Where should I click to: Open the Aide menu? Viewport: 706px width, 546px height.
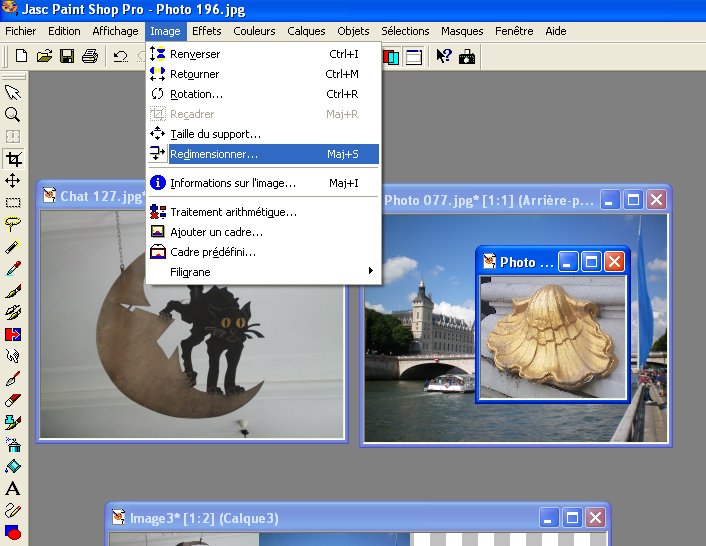tap(556, 31)
